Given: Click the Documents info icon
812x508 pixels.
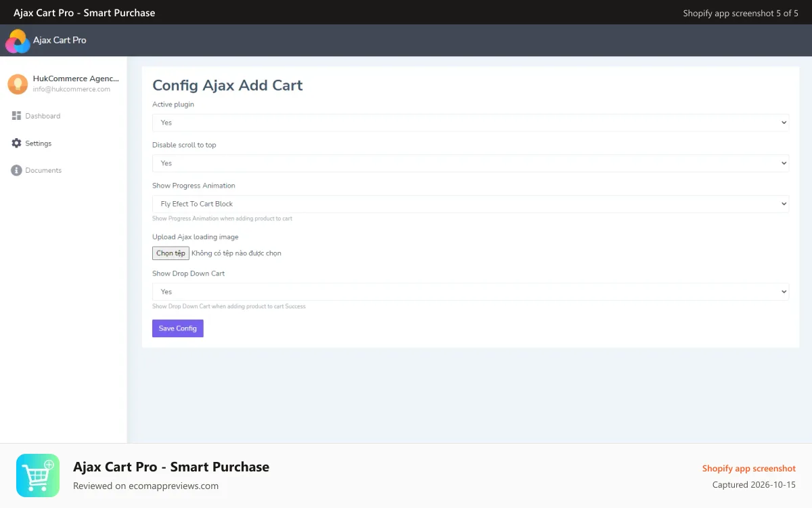Looking at the screenshot, I should point(17,170).
